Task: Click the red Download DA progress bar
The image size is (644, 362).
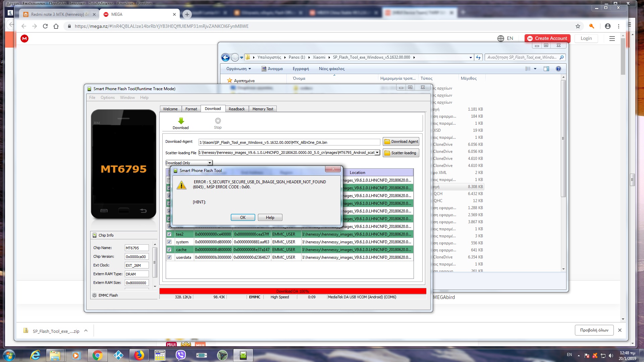Action: coord(292,291)
